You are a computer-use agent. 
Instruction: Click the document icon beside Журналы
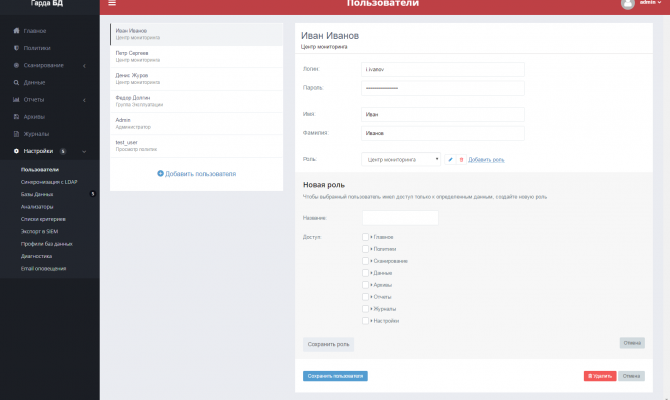coord(16,134)
